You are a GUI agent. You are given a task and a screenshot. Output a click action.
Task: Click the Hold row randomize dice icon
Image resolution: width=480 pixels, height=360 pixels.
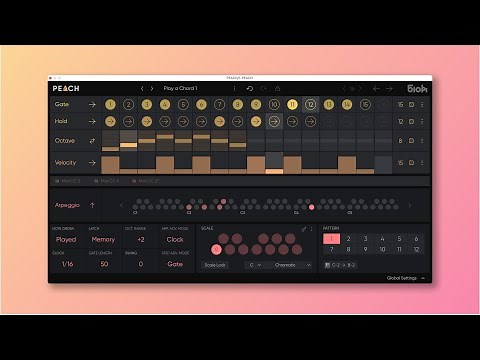click(x=411, y=121)
